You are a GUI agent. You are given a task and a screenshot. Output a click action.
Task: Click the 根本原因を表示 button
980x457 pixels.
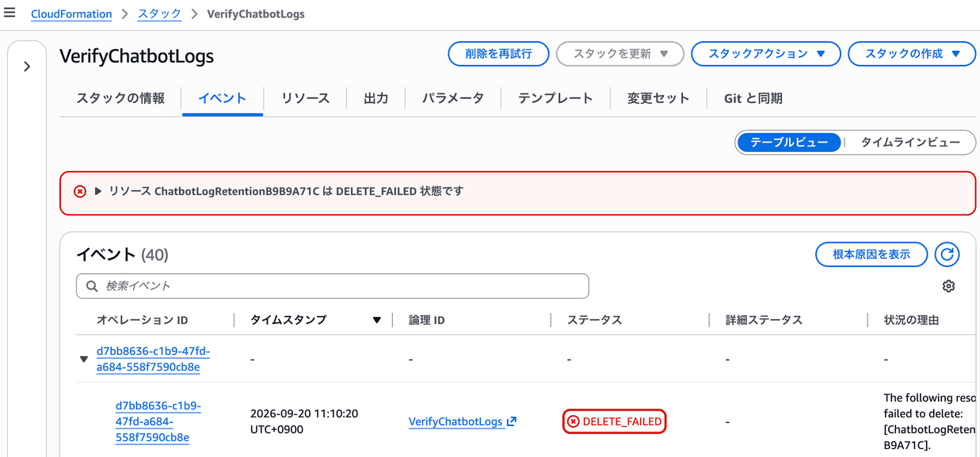pos(871,254)
